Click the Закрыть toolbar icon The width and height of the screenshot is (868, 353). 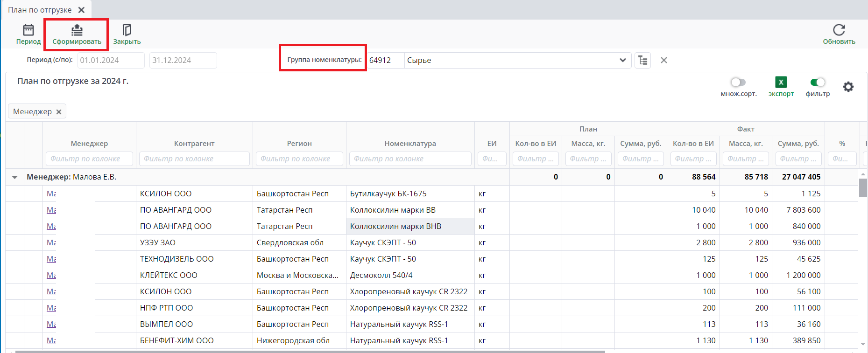[x=127, y=31]
